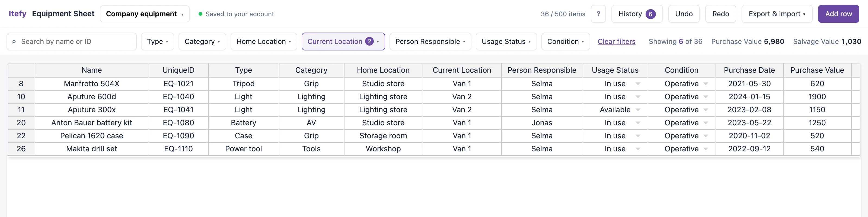Click the Anton Bauer battery kit cell
Viewport: 868px width, 217px height.
[x=92, y=123]
